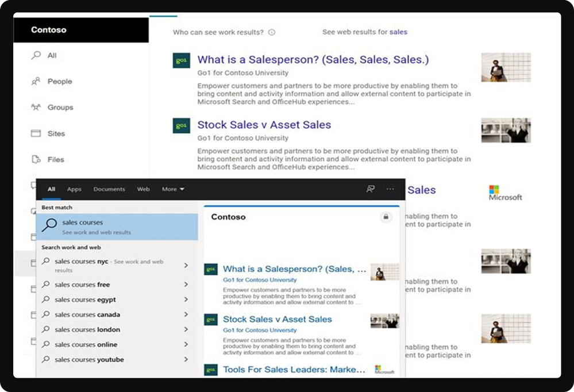Click the People icon in sidebar
The height and width of the screenshot is (392, 574).
tap(36, 81)
